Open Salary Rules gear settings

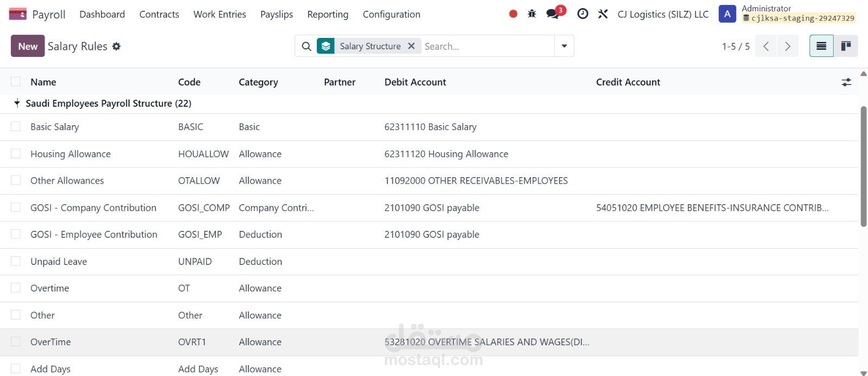coord(117,47)
